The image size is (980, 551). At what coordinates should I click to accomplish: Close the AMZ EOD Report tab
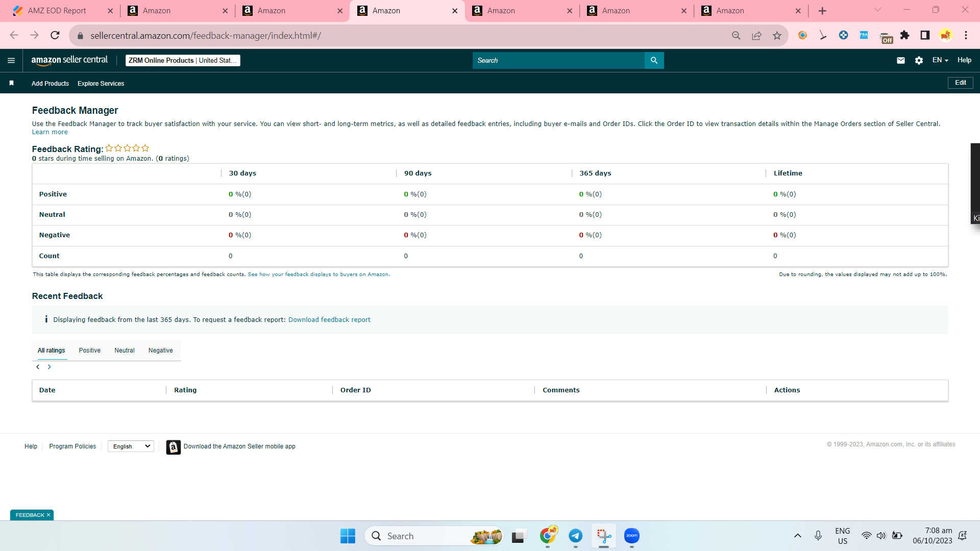tap(110, 11)
